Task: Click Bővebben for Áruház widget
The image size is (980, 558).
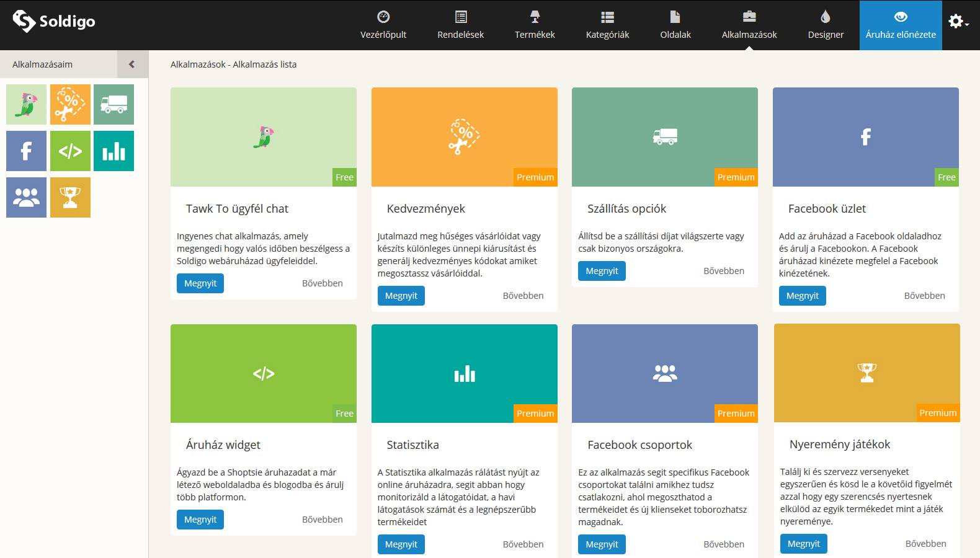Action: (323, 520)
